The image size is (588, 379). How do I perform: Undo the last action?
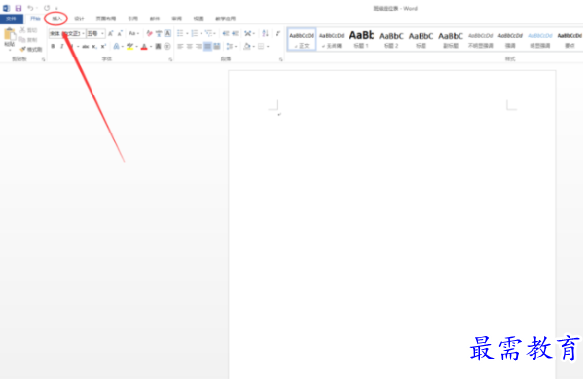pyautogui.click(x=30, y=8)
